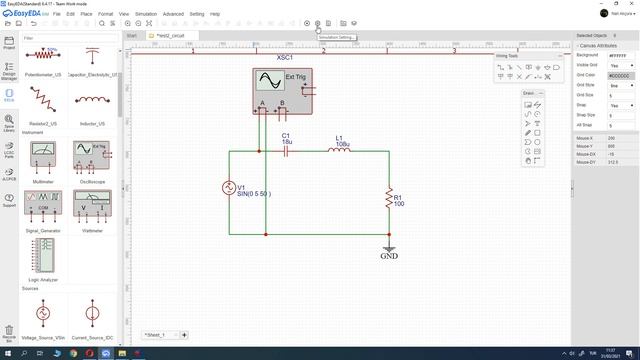The image size is (640, 360).
Task: Click the Grid Color swatch field
Action: click(x=621, y=76)
